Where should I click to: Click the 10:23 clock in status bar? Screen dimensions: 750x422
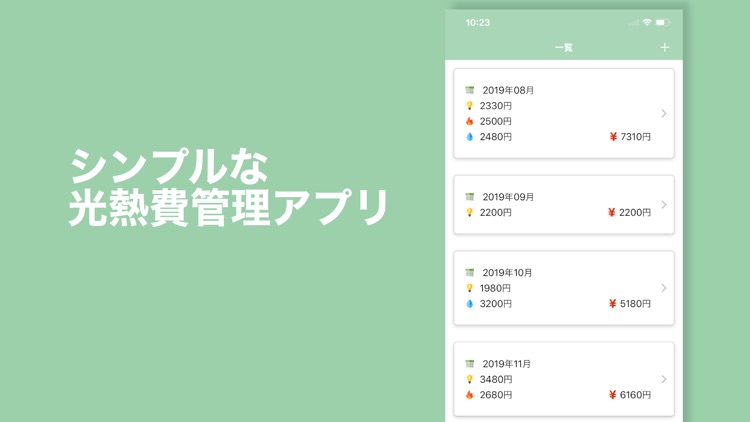click(478, 22)
